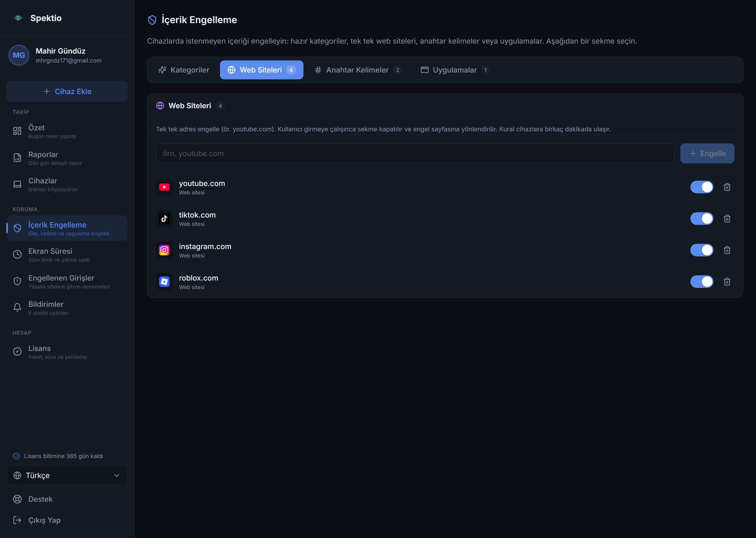This screenshot has height=538, width=756.
Task: Click the MG avatar circle
Action: tap(19, 55)
